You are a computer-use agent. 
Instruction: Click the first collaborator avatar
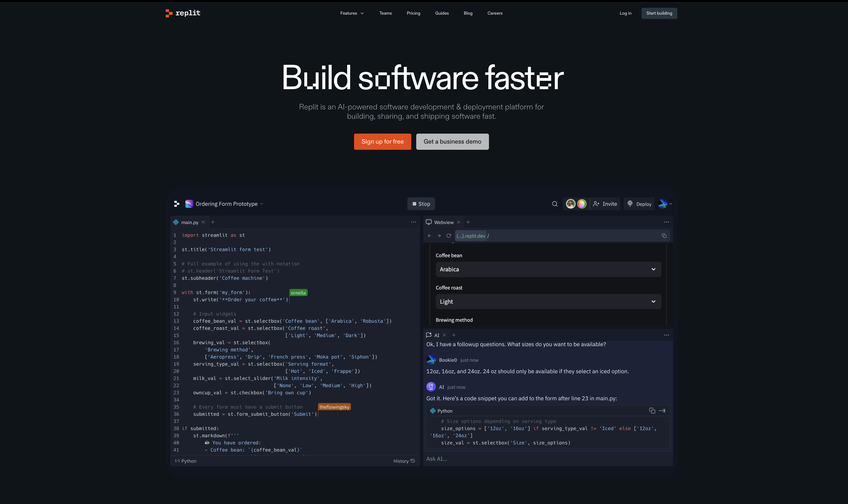pos(570,204)
